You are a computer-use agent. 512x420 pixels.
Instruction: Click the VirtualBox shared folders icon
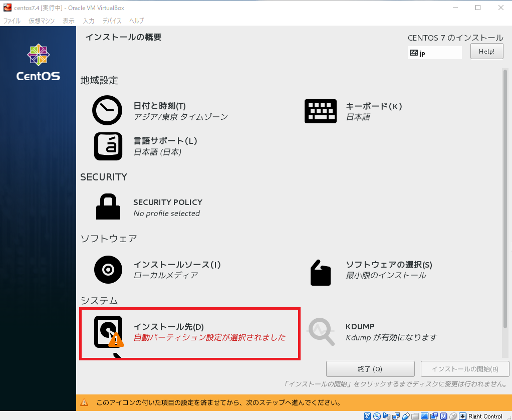[x=415, y=416]
